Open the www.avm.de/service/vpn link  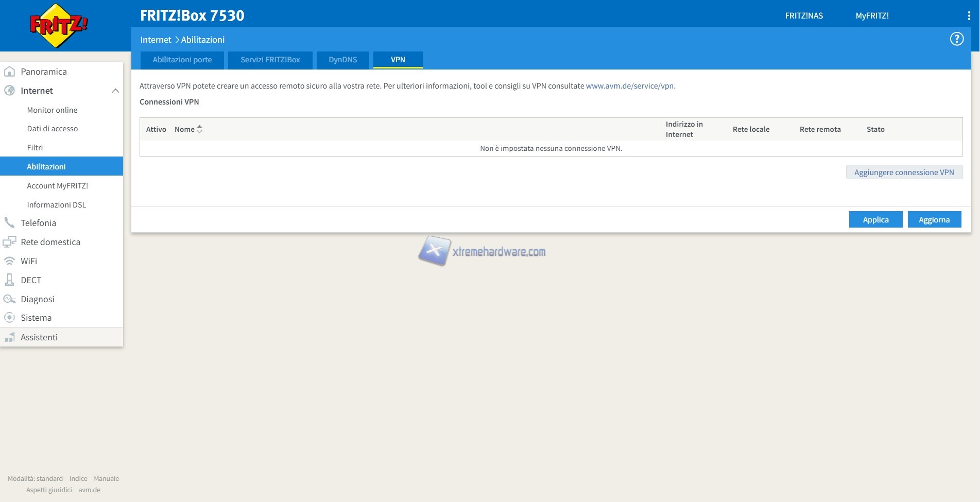point(629,86)
